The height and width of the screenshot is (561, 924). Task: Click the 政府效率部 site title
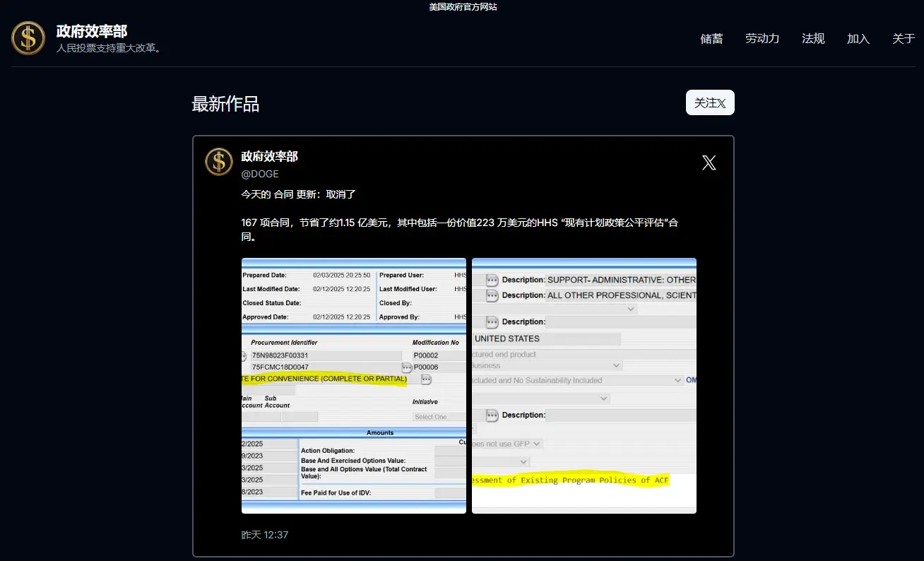pyautogui.click(x=92, y=31)
